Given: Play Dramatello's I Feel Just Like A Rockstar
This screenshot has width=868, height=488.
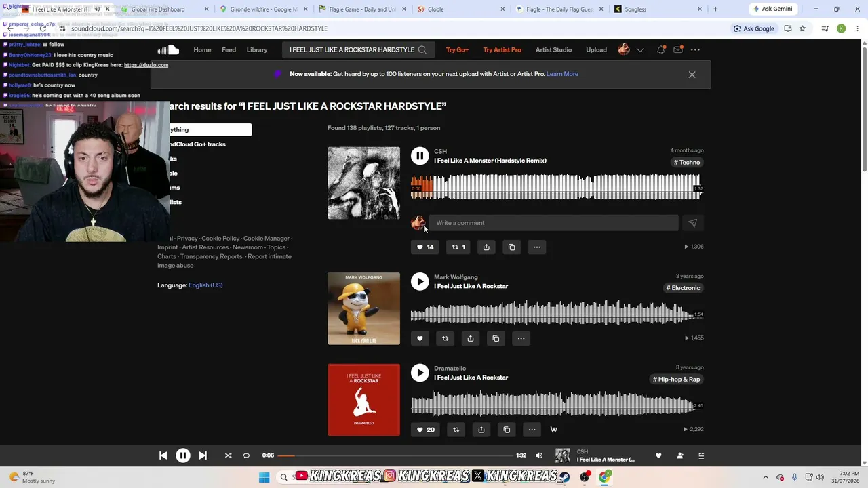Looking at the screenshot, I should point(420,373).
